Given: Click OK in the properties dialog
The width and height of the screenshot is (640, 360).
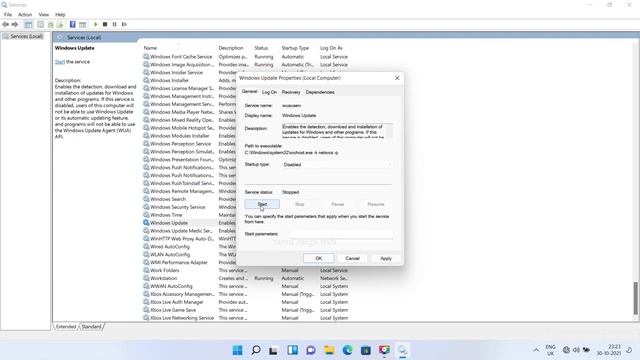Looking at the screenshot, I should 318,258.
